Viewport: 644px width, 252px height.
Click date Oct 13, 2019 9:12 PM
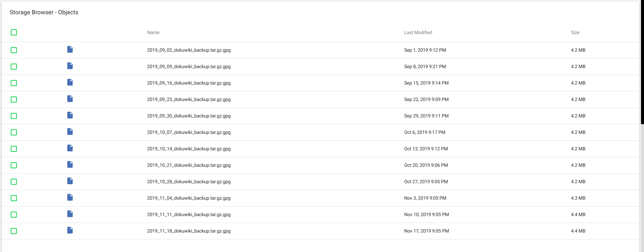426,149
